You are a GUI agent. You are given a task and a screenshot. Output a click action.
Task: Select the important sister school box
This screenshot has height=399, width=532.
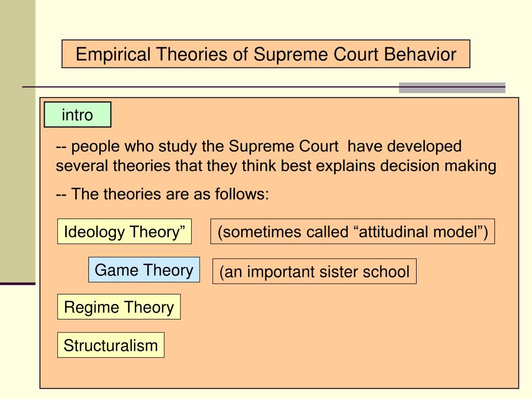pyautogui.click(x=314, y=271)
